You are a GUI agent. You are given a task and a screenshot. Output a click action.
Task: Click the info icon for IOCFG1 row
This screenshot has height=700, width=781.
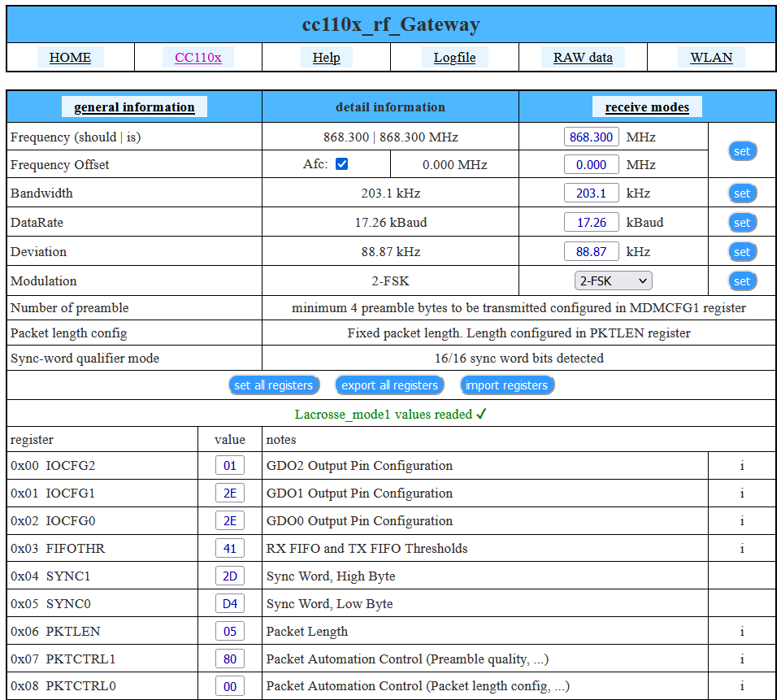742,493
